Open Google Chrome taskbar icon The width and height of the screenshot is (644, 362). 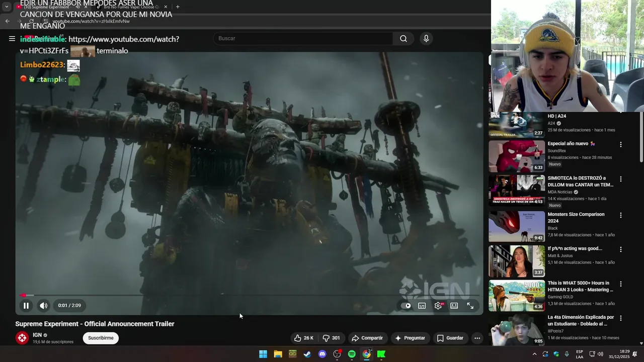(367, 354)
